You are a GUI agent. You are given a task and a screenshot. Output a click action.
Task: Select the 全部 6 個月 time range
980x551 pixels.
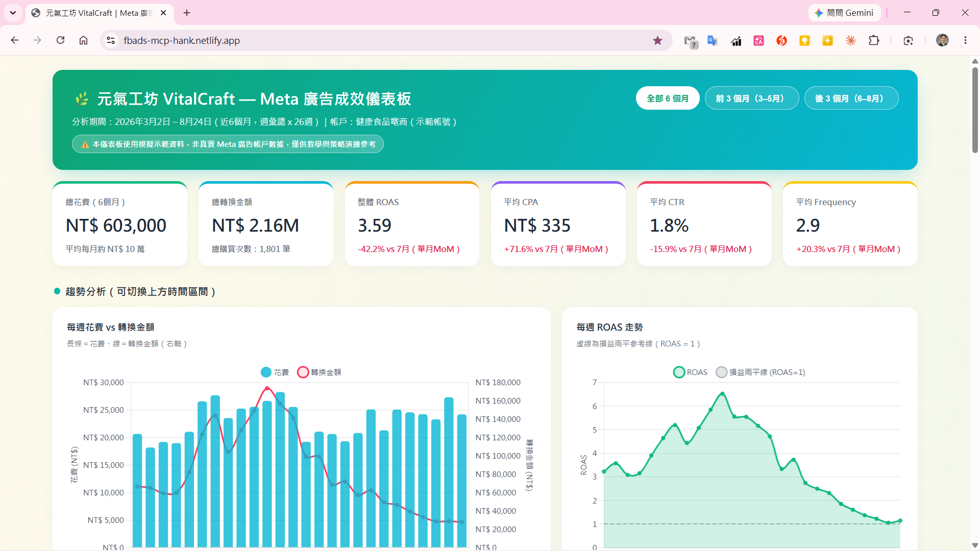tap(668, 98)
